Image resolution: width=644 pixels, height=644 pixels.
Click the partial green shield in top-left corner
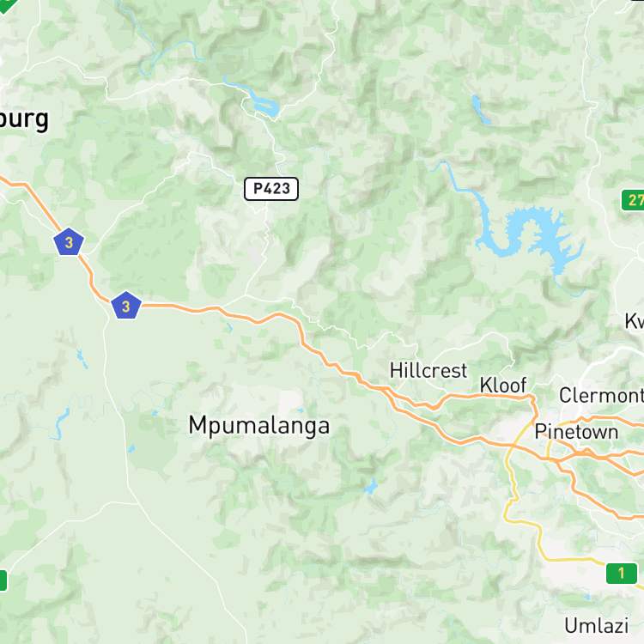(x=8, y=6)
